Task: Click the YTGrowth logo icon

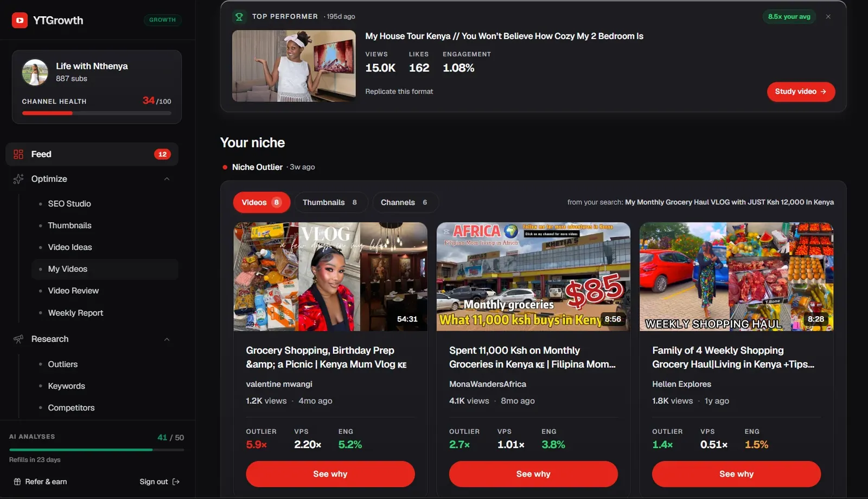Action: tap(20, 21)
